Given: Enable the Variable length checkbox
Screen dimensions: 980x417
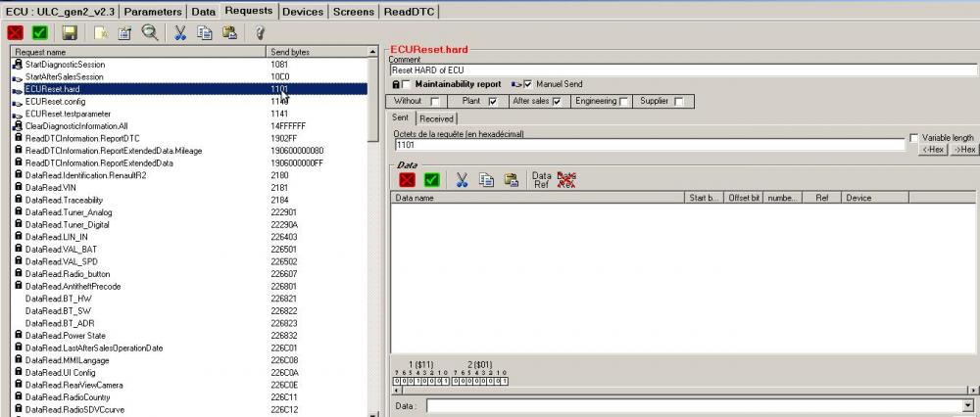Looking at the screenshot, I should click(914, 137).
